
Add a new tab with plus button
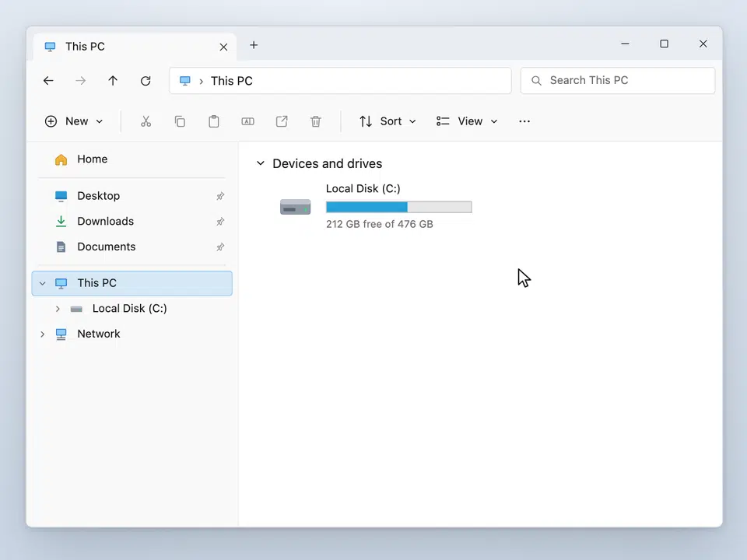tap(254, 45)
